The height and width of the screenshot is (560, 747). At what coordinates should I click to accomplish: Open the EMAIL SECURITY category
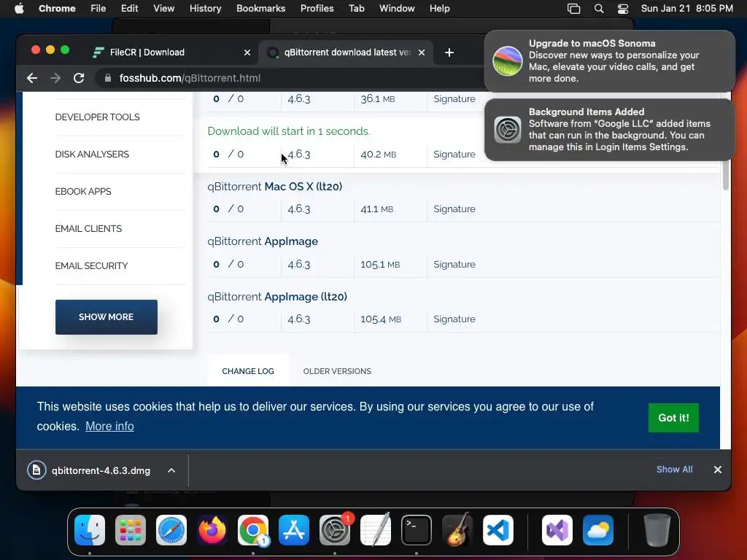[x=91, y=265]
